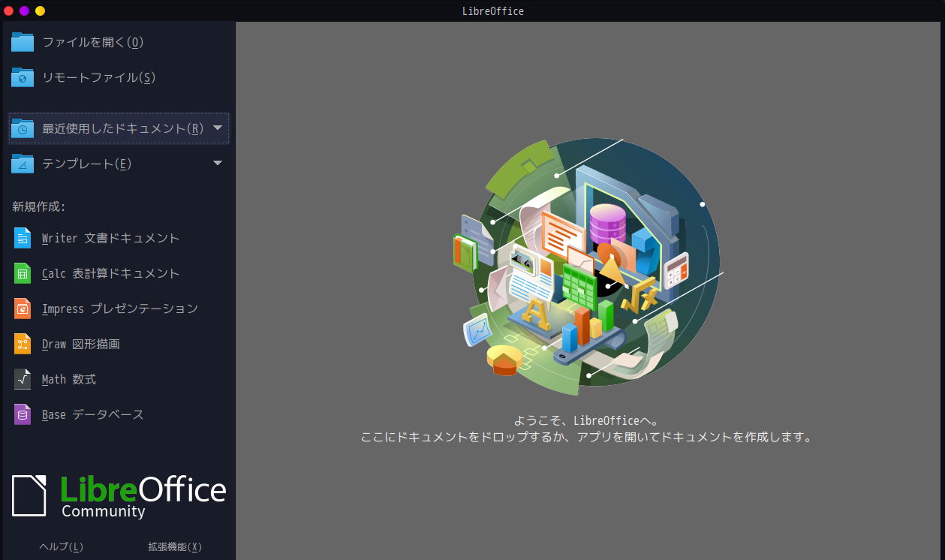Click the yellow window control button
Image resolution: width=945 pixels, height=560 pixels.
[41, 11]
